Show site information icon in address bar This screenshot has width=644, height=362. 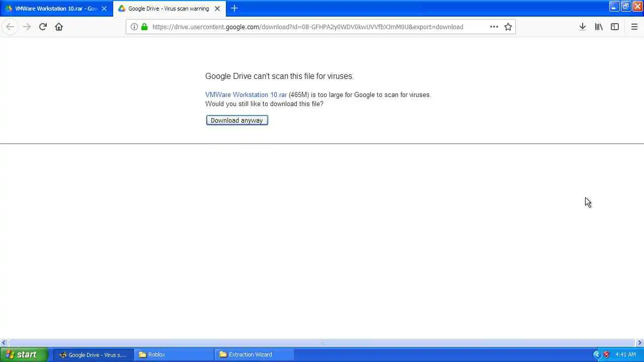point(134,27)
